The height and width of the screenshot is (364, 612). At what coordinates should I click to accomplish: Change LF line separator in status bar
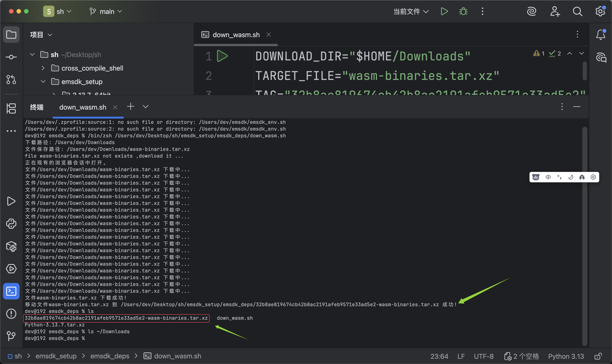tap(461, 356)
